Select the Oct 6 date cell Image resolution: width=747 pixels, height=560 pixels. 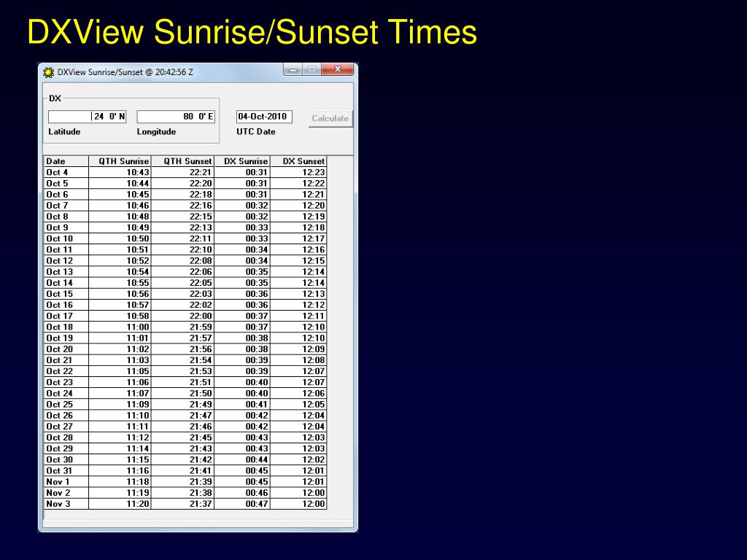click(66, 194)
